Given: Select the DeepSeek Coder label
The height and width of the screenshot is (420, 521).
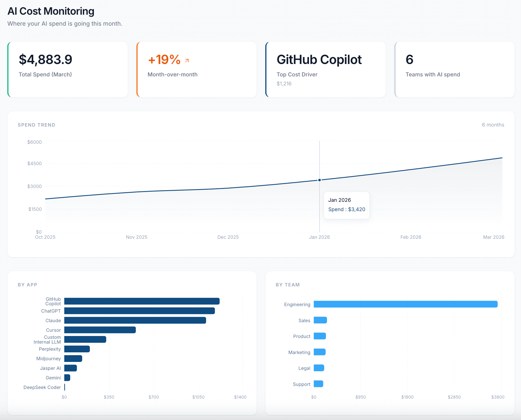Looking at the screenshot, I should [x=42, y=387].
